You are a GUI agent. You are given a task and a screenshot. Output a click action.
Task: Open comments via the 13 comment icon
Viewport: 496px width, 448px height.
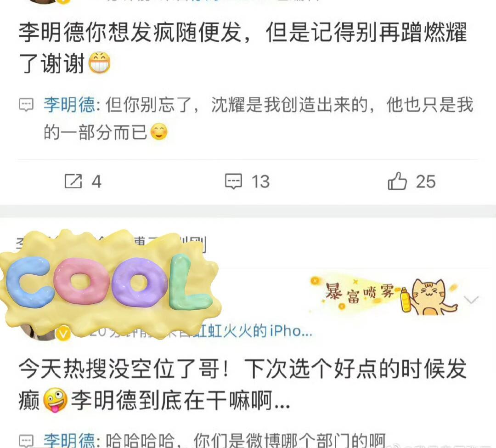pos(233,181)
